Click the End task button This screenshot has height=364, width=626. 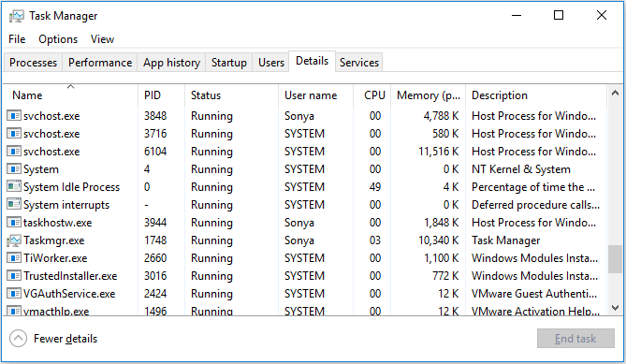click(575, 339)
